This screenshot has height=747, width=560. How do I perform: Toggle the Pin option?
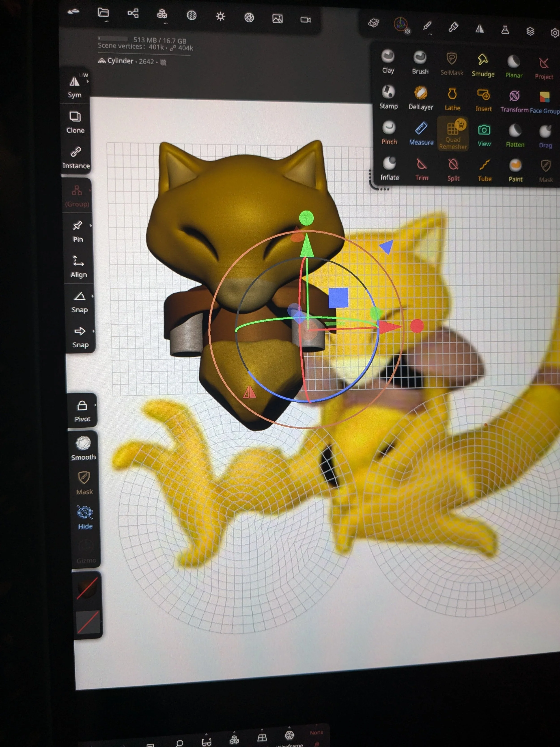(x=78, y=231)
